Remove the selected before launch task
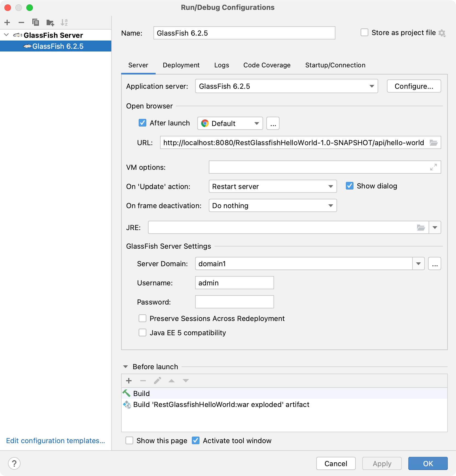456x476 pixels. [143, 381]
